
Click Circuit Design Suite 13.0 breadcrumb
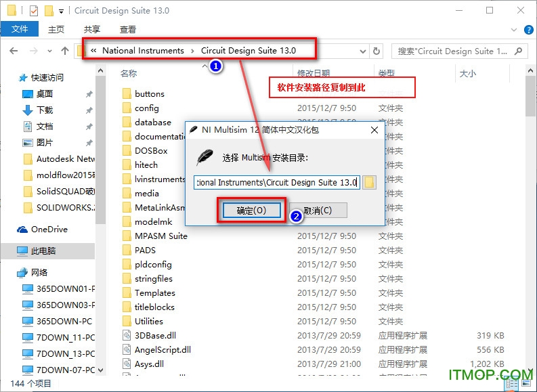click(x=249, y=51)
